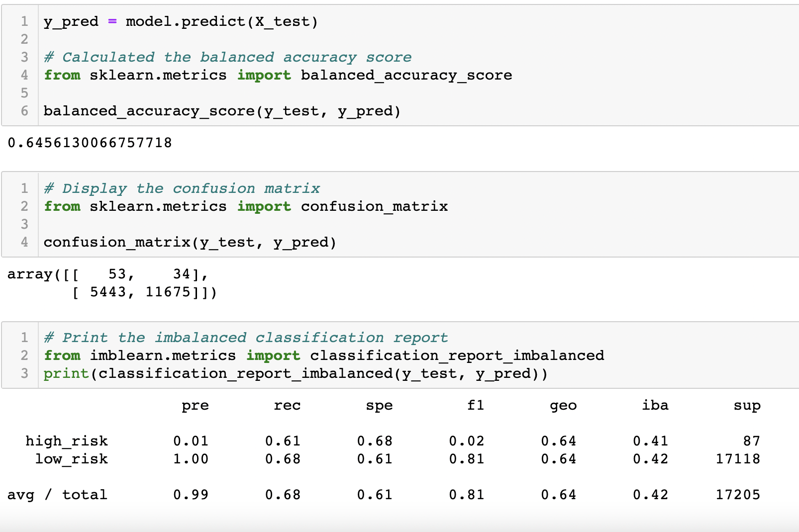Click the 'avg / total' row label
Viewport: 799px width, 532px height.
pos(57,495)
